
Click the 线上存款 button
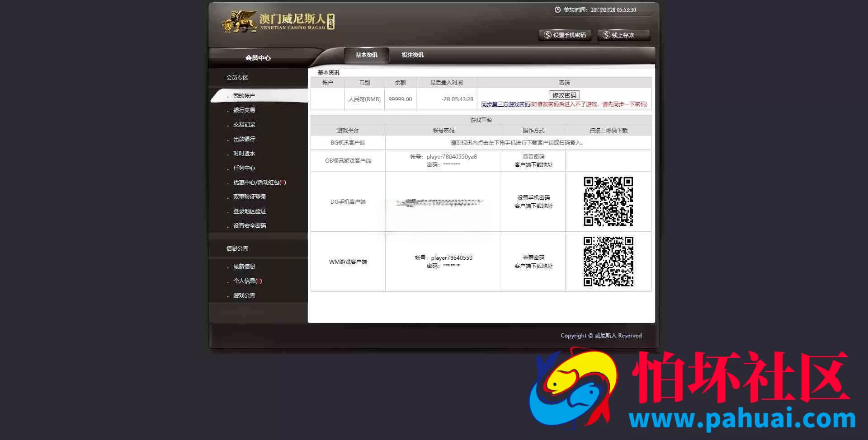pos(623,35)
